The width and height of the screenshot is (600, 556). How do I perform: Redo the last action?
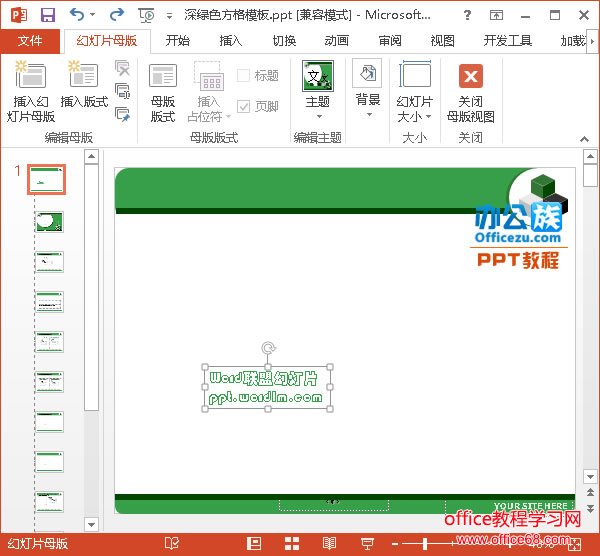116,15
